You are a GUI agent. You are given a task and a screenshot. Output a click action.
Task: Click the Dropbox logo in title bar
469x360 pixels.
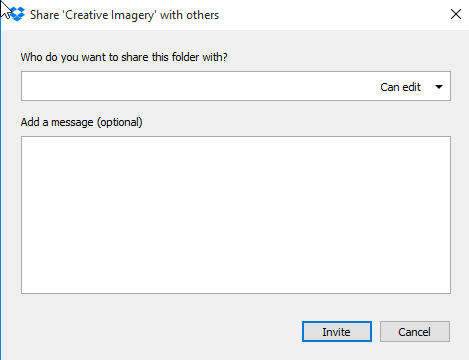[17, 14]
